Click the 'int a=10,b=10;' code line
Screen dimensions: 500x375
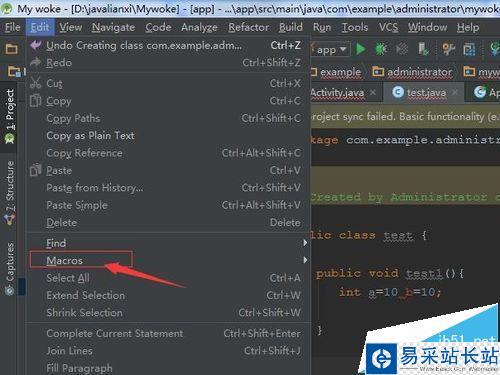(390, 292)
